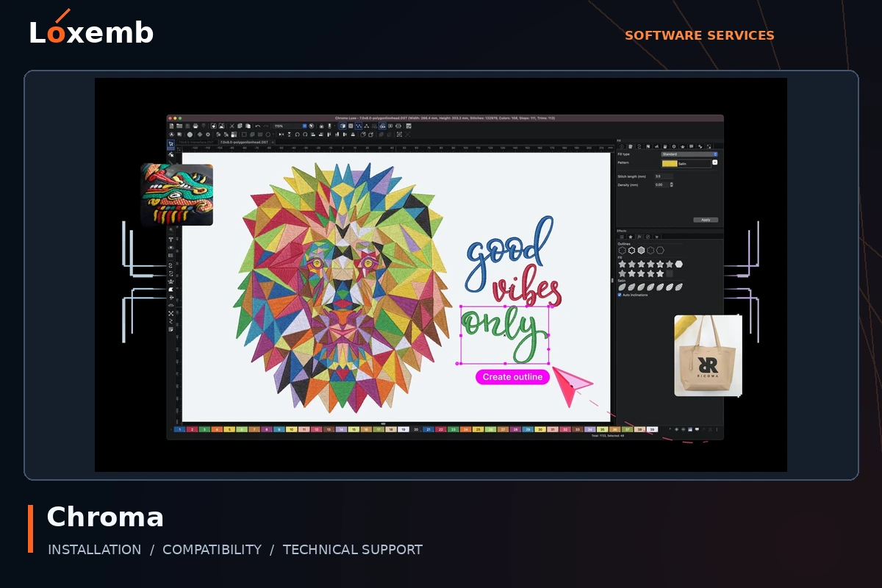Open the speech bubble tab in Fill panel

[692, 146]
